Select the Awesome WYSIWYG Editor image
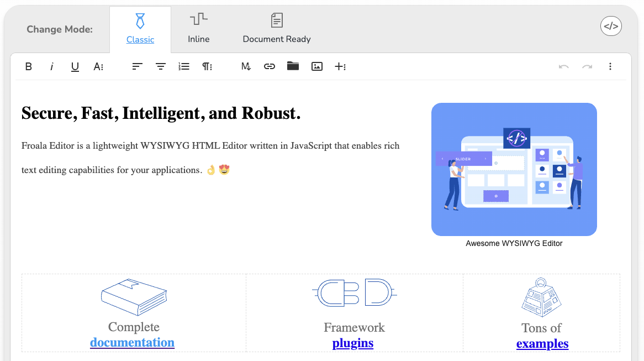The image size is (644, 361). pos(514,169)
